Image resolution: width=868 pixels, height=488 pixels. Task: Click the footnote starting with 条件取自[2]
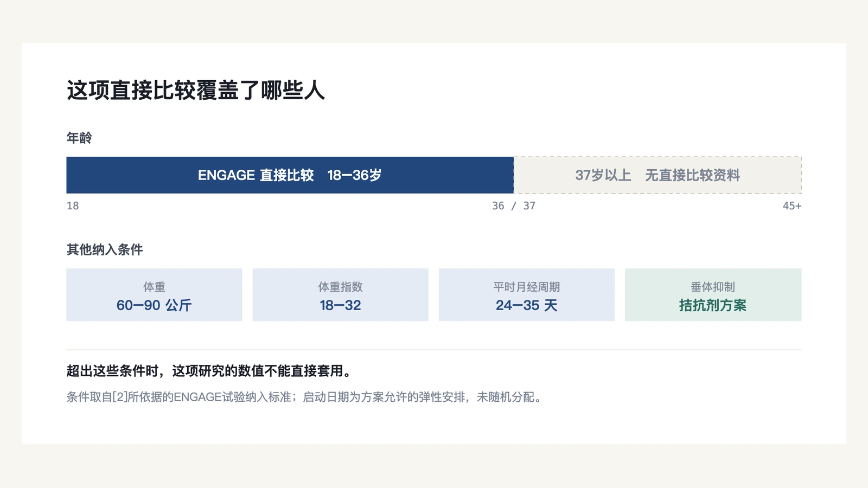click(305, 397)
